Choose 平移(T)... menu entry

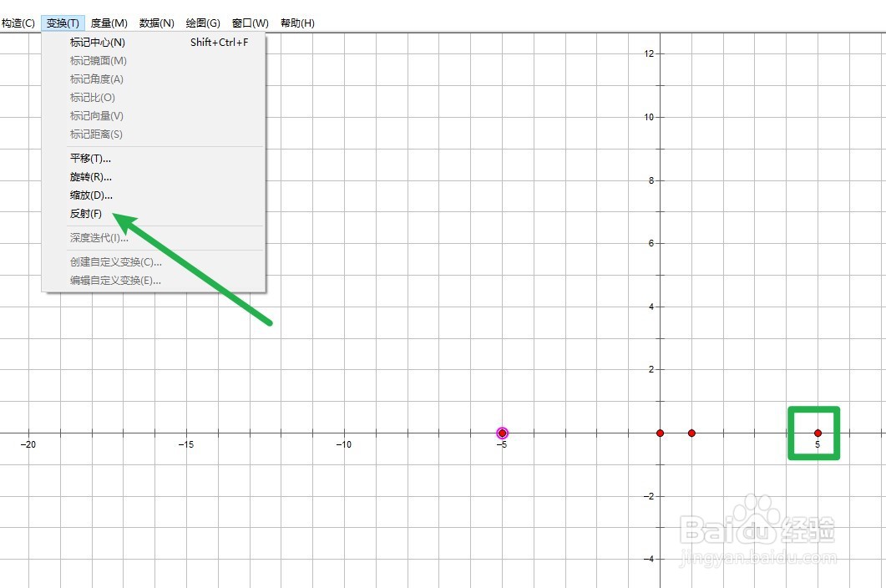click(x=154, y=159)
